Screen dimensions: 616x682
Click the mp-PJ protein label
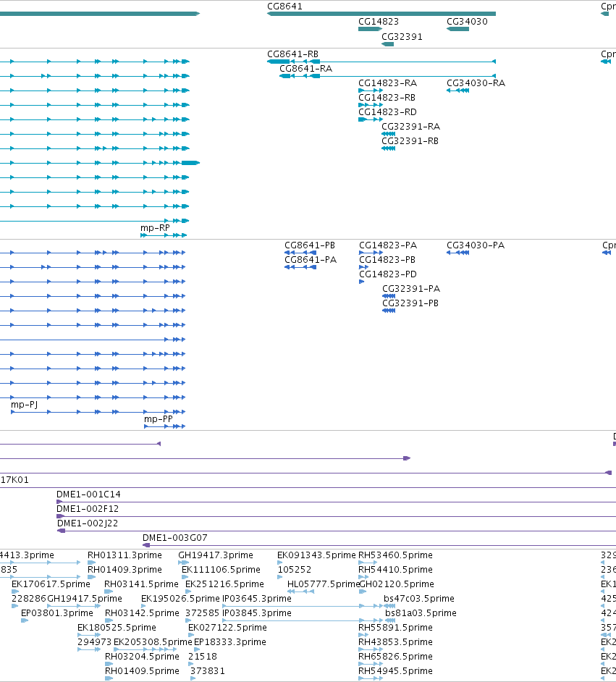25,405
